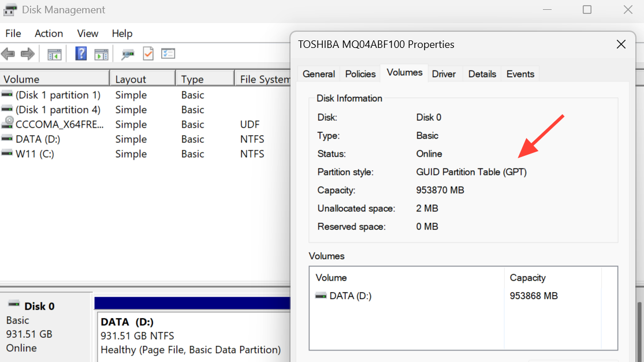644x362 pixels.
Task: Click the Forward arrow in toolbar
Action: 27,54
